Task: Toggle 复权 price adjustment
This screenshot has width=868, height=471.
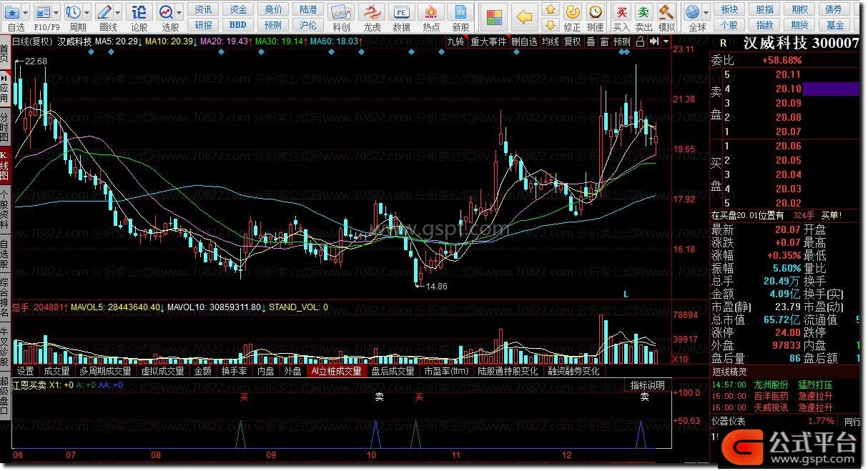Action: 573,41
